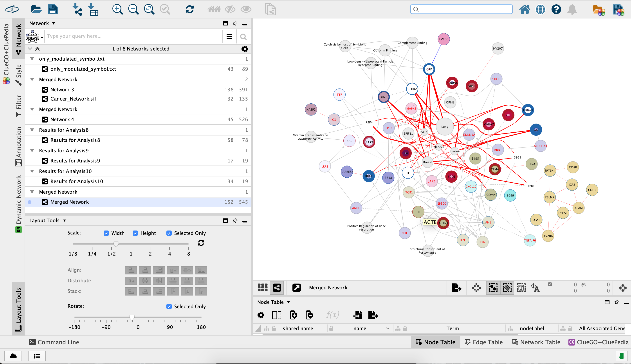Screen dimensions: 631x364
Task: Open ClueGO+CluePedia bottom tab
Action: [599, 342]
